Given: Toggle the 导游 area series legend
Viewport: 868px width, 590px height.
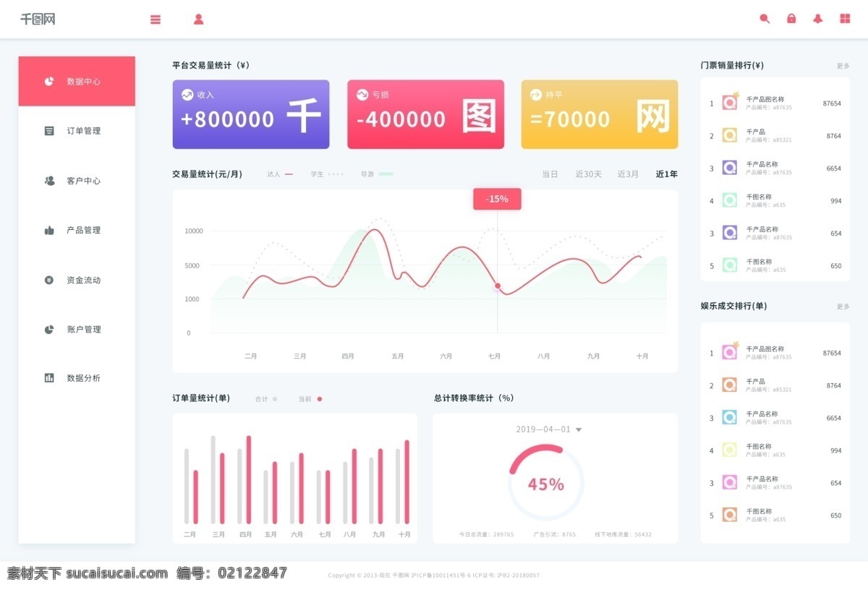Looking at the screenshot, I should (x=377, y=174).
